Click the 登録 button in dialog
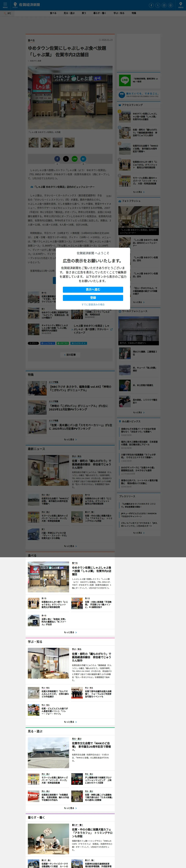186x868 pixels. point(93,298)
